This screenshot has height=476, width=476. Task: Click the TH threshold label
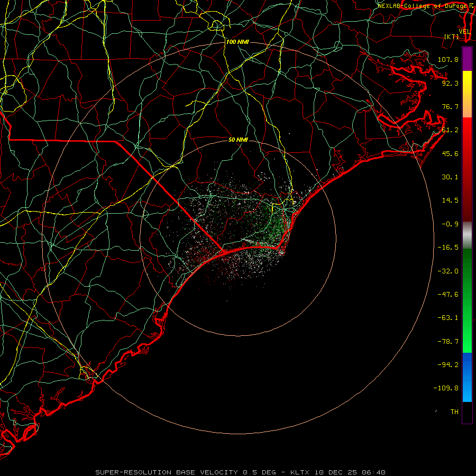(x=454, y=411)
